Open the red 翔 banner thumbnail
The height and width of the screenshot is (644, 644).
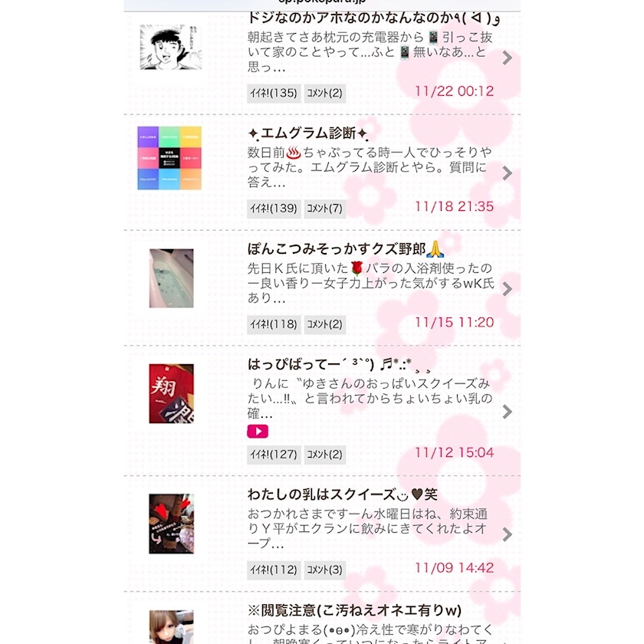tap(171, 393)
